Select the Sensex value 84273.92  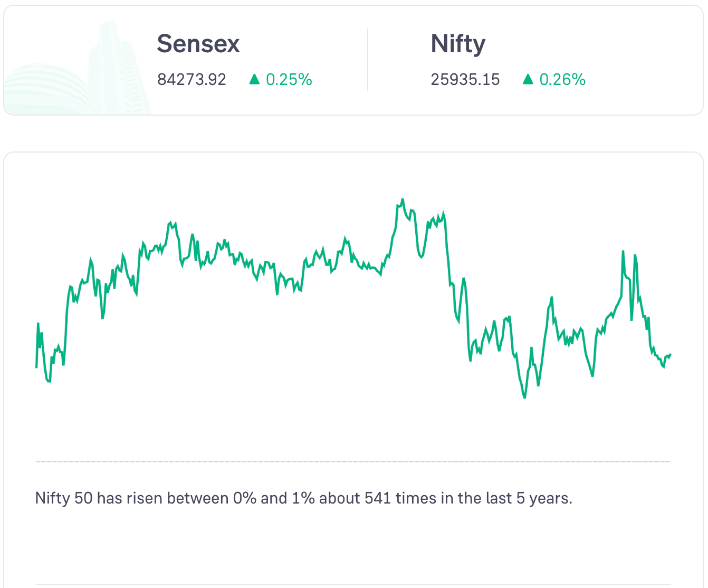click(192, 80)
